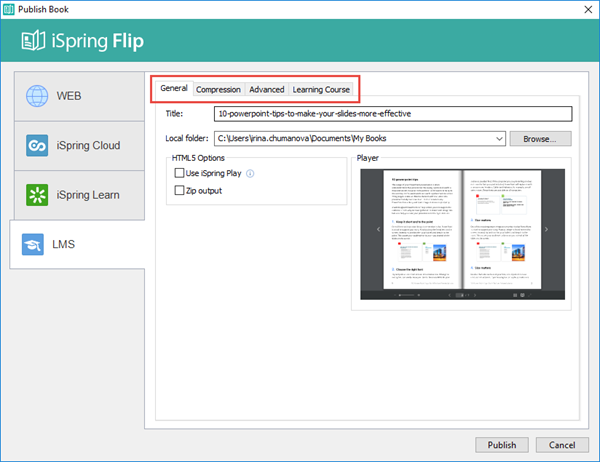Open the Compression tab

(x=218, y=89)
